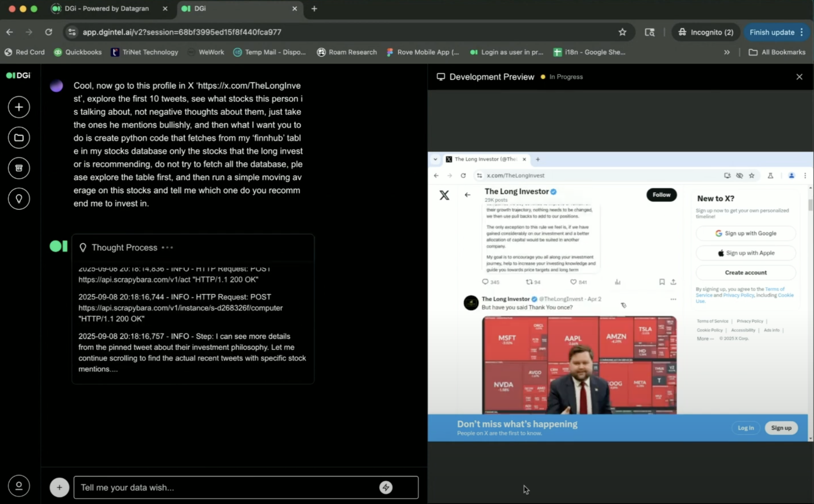Click the lightning bolt send icon

coord(386,487)
